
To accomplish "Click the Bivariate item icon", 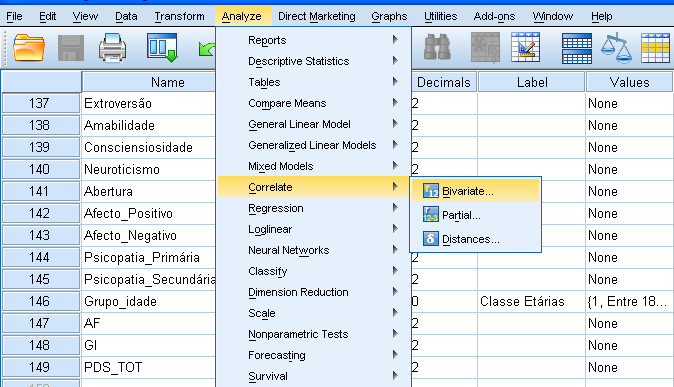I will [x=430, y=190].
